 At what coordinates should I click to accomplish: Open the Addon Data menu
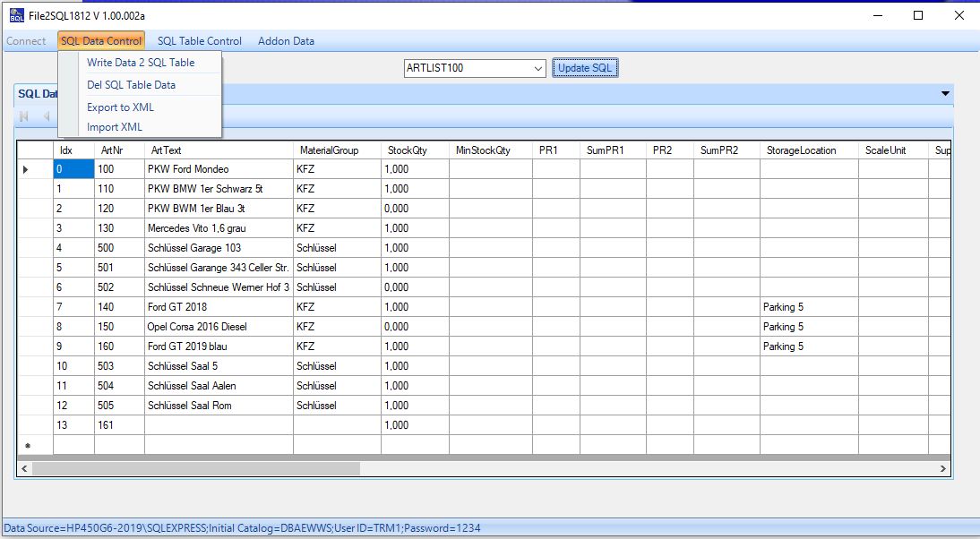tap(287, 41)
